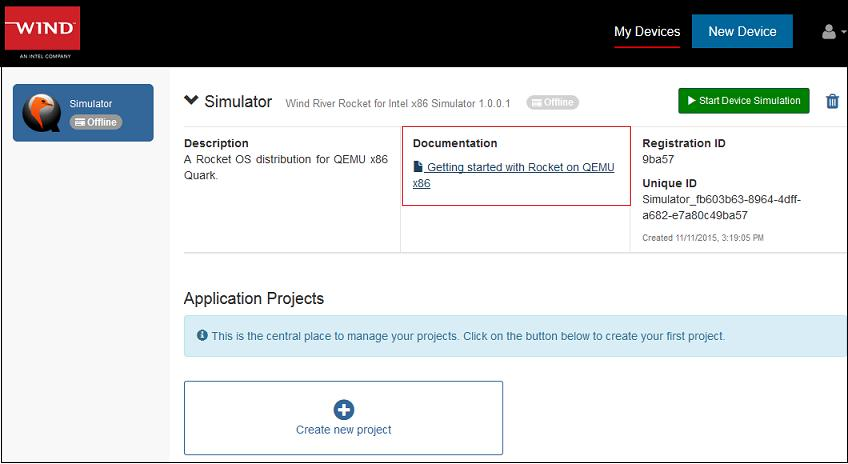This screenshot has height=464, width=848.
Task: Click the Wind River logo
Action: (42, 32)
